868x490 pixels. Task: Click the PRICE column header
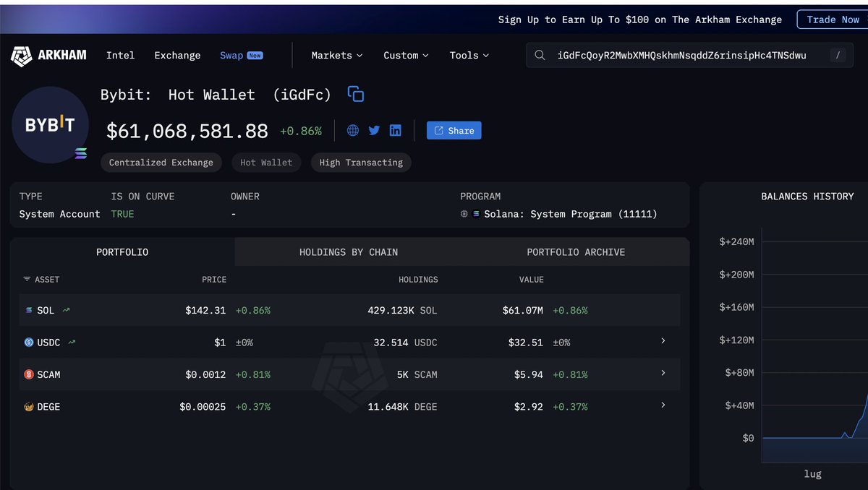click(x=214, y=279)
